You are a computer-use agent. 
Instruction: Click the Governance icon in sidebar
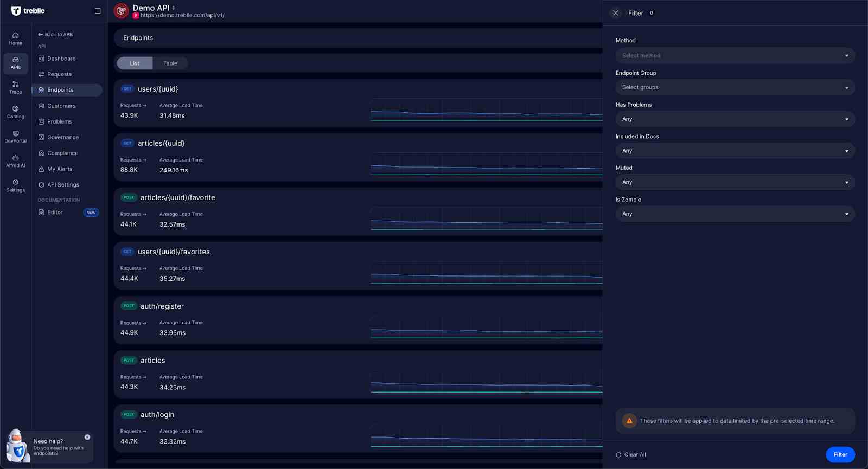[x=41, y=137]
